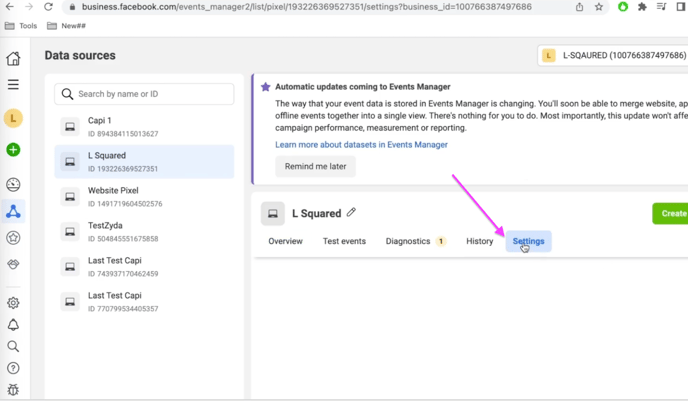Open notifications bell icon
Image resolution: width=688 pixels, height=401 pixels.
[x=13, y=325]
